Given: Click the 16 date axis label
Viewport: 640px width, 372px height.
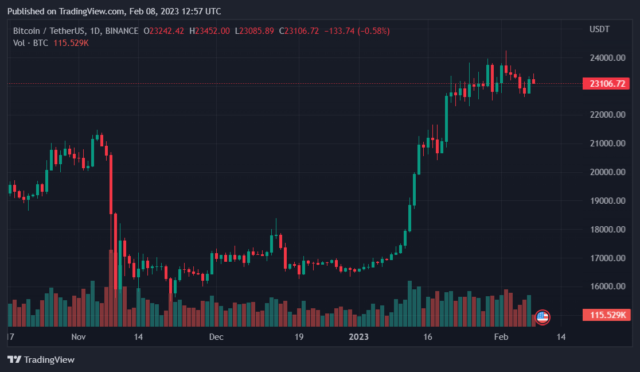Looking at the screenshot, I should click(427, 337).
